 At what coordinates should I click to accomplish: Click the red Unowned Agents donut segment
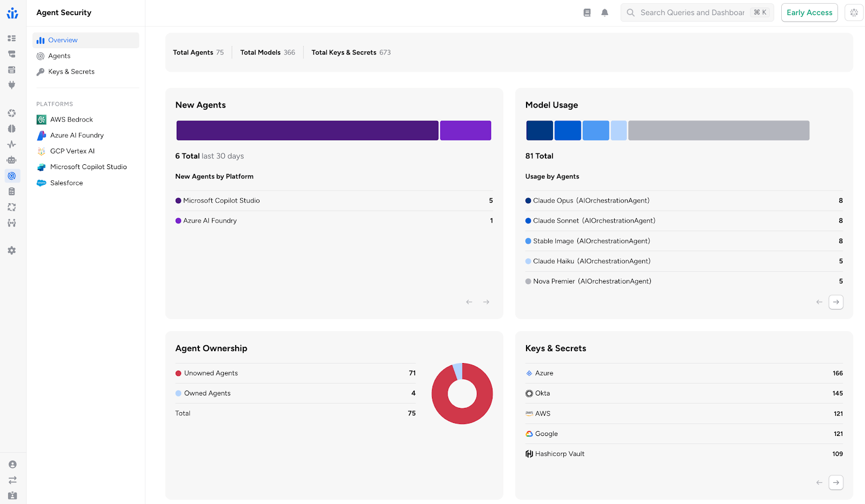point(462,416)
